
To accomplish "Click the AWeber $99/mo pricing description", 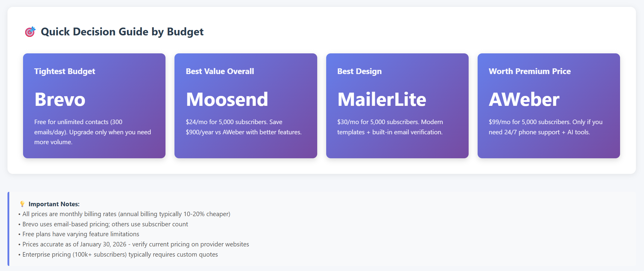I will point(546,127).
